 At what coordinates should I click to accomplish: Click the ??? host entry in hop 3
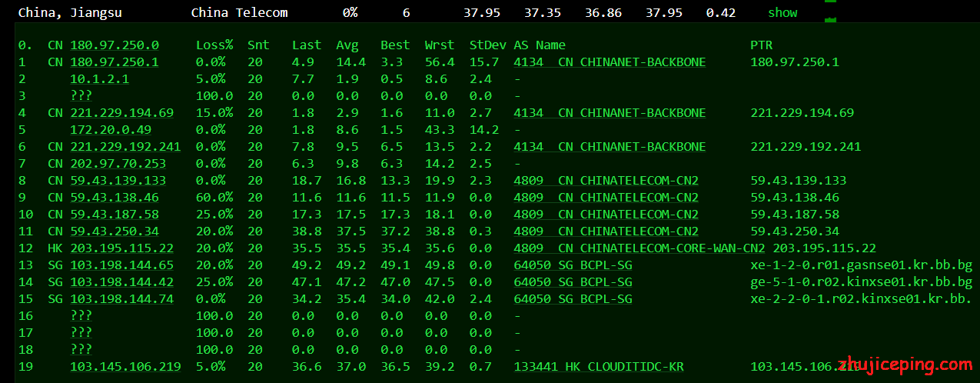pyautogui.click(x=81, y=96)
